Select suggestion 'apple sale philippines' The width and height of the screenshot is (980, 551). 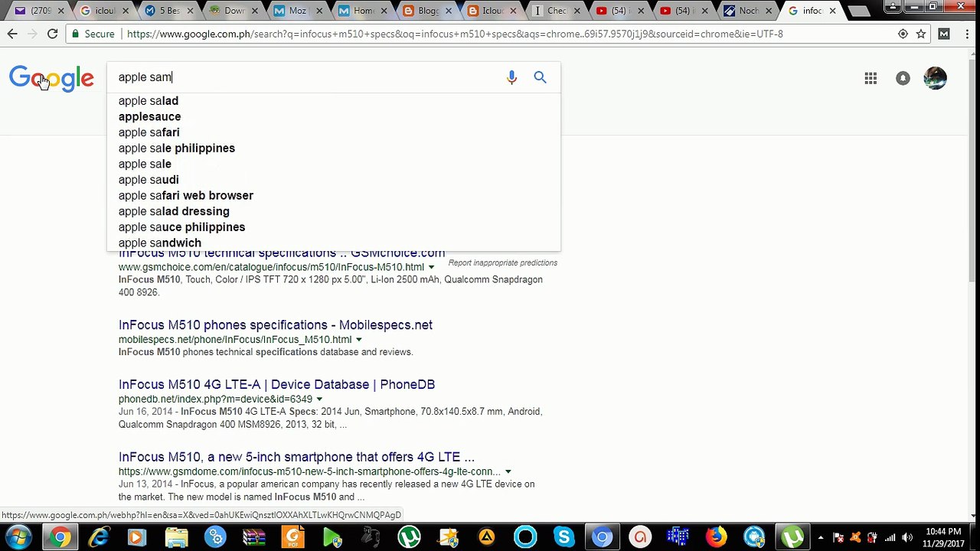pyautogui.click(x=333, y=148)
